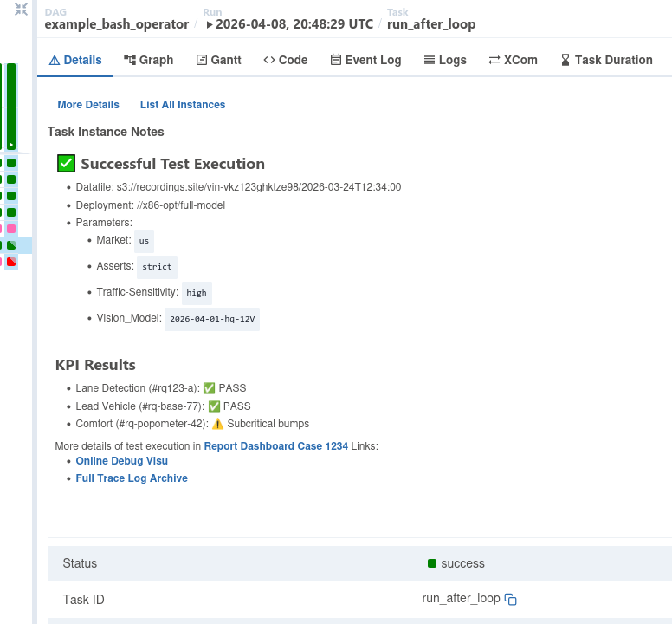Open the Gantt tab
This screenshot has height=624, width=672.
pos(219,60)
